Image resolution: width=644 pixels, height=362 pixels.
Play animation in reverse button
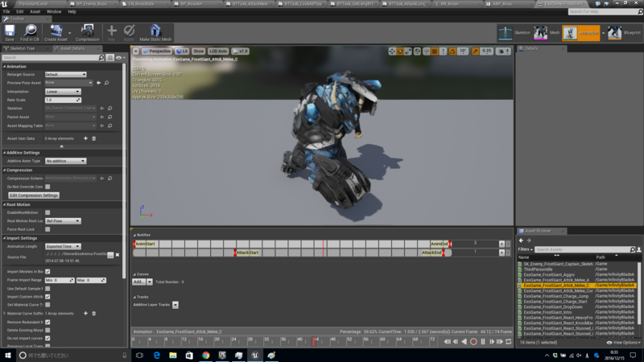point(464,341)
